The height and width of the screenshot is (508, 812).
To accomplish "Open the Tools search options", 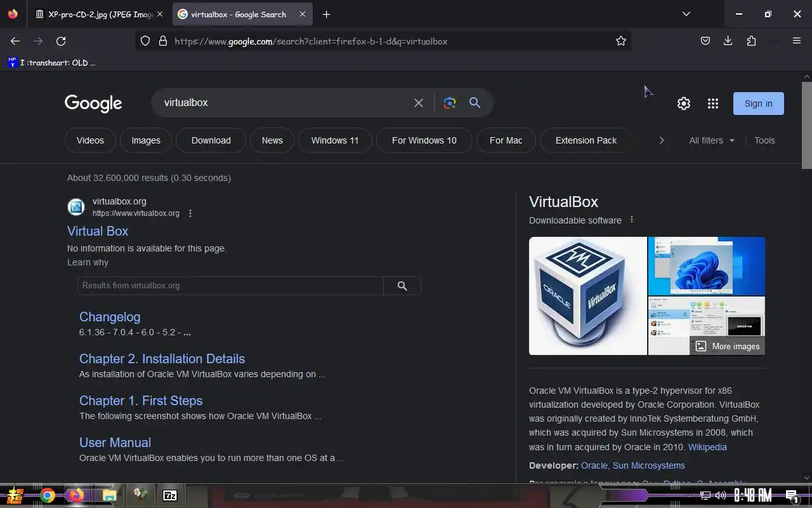I will [x=764, y=140].
